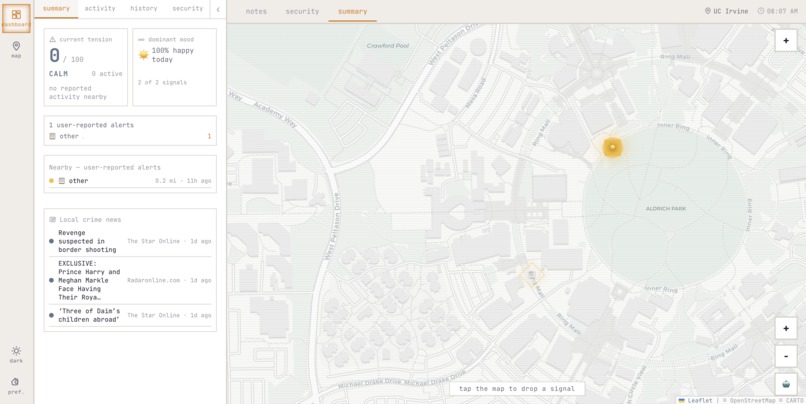This screenshot has height=404, width=806.
Task: Click the yellow signal marker on map
Action: point(612,148)
